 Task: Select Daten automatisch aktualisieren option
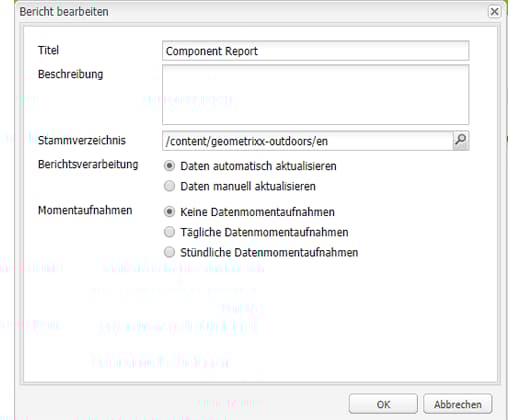click(x=169, y=166)
